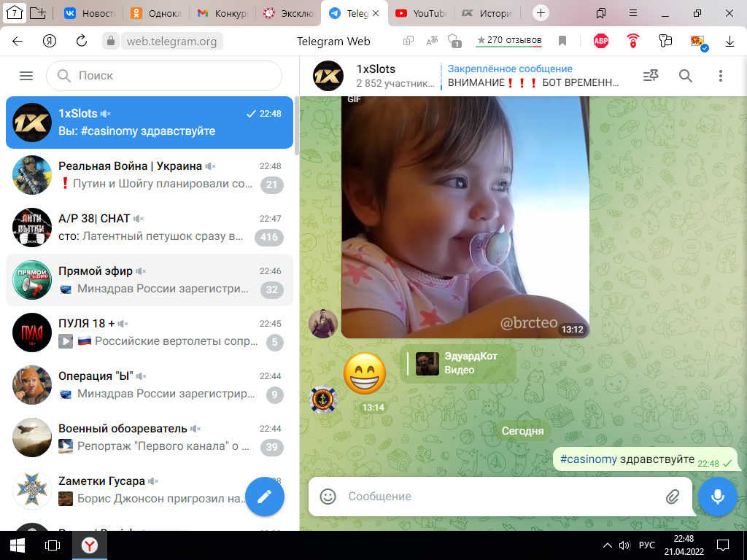Switch to the Одноклассники browser tab
This screenshot has width=747, height=560.
pos(157,13)
